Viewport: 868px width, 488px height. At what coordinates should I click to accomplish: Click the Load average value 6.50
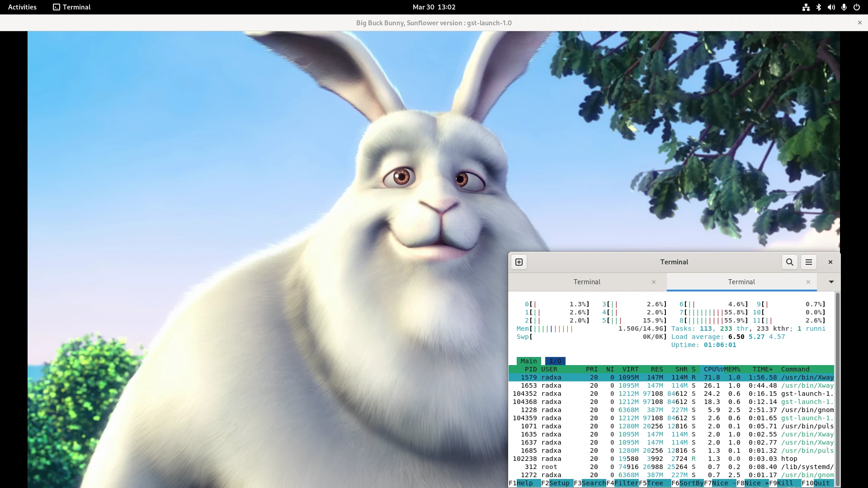736,337
